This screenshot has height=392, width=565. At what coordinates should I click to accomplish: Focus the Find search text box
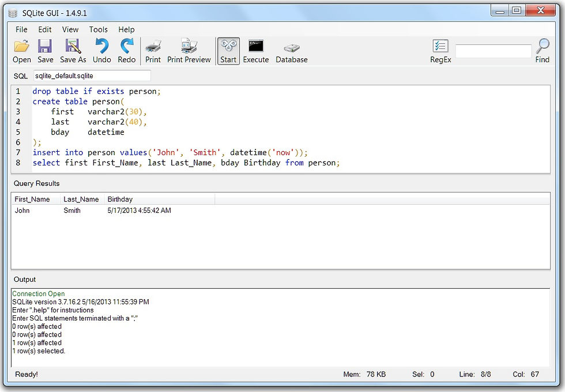(x=494, y=51)
